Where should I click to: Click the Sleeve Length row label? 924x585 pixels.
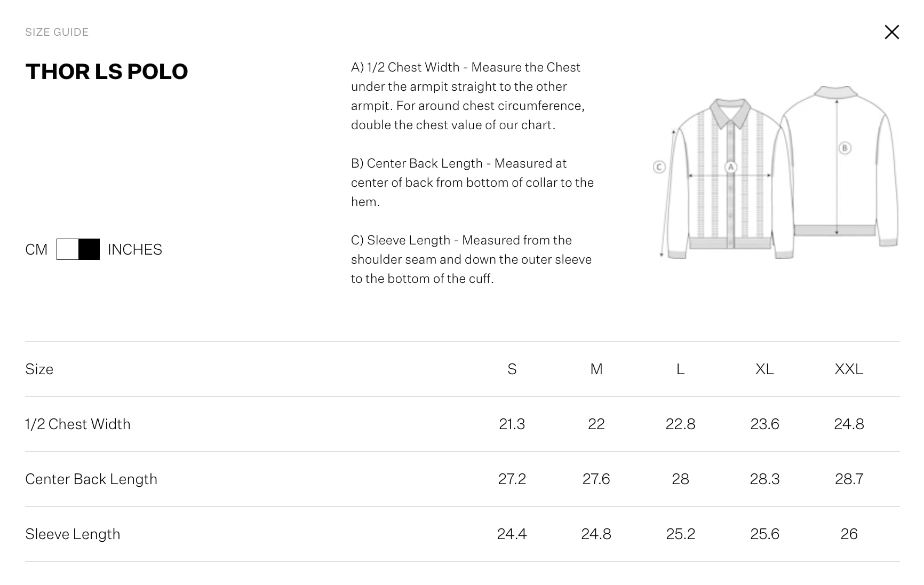tap(73, 534)
